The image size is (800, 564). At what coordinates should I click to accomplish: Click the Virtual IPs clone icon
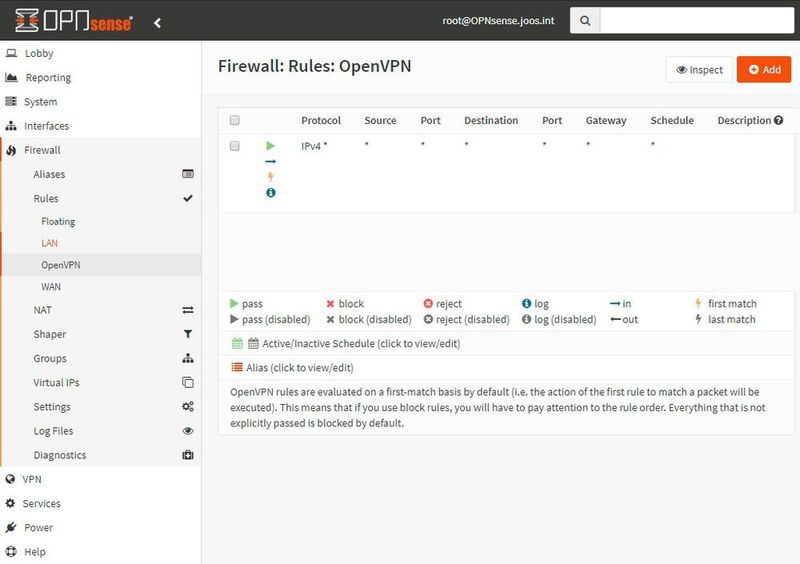pyautogui.click(x=188, y=382)
